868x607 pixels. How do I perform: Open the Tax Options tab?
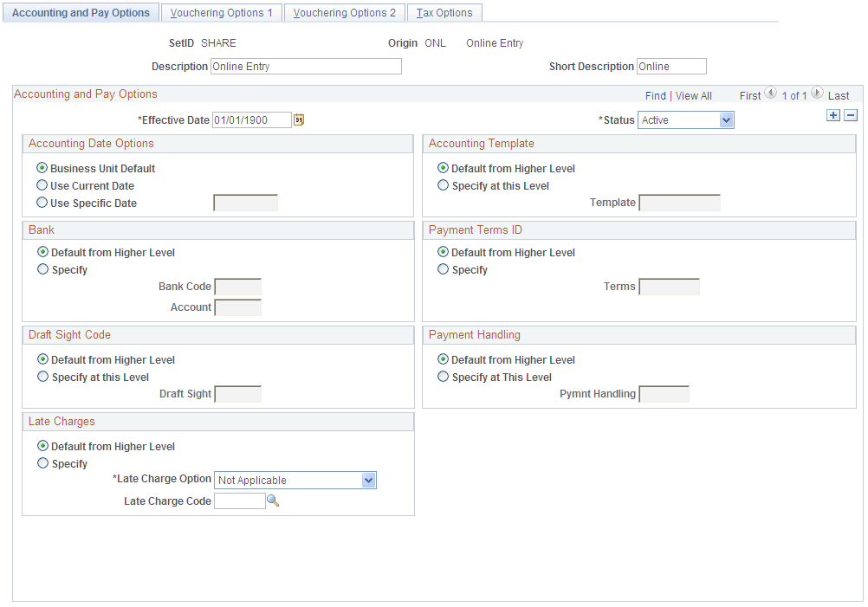pyautogui.click(x=444, y=12)
